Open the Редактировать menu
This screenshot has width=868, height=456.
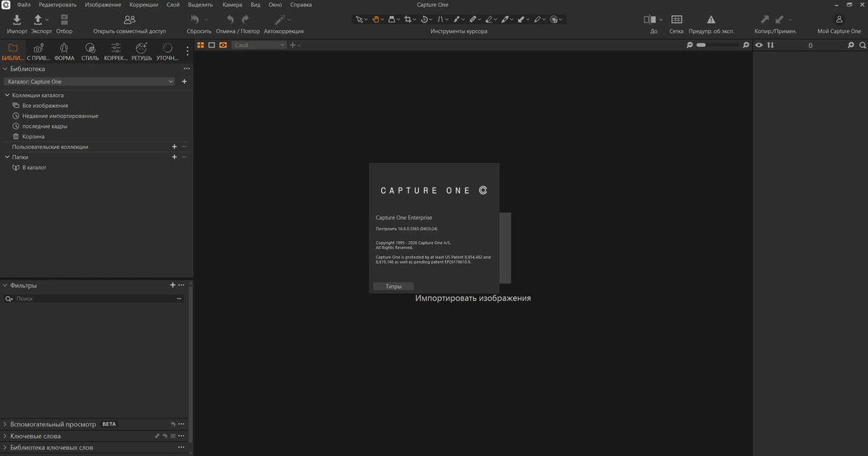58,4
